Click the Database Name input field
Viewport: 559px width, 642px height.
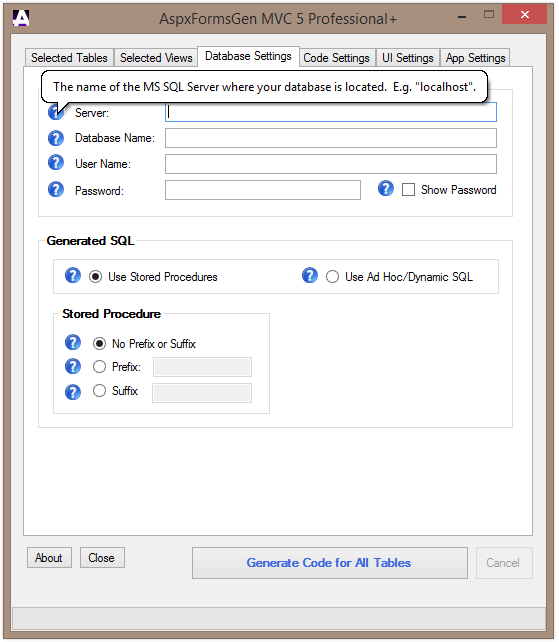coord(331,138)
